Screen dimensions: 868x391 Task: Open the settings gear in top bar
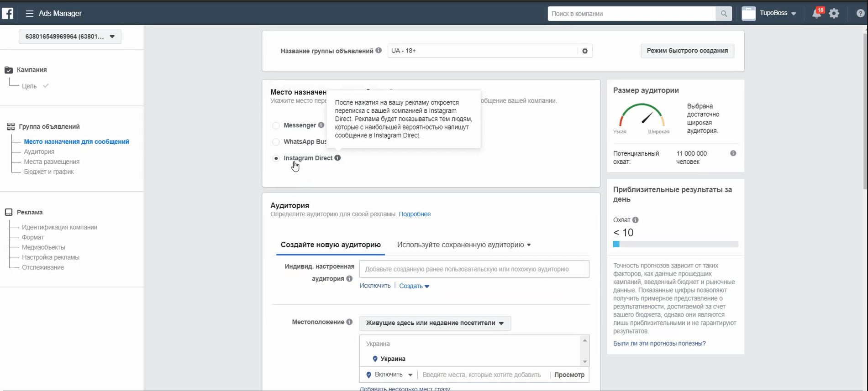pos(834,13)
